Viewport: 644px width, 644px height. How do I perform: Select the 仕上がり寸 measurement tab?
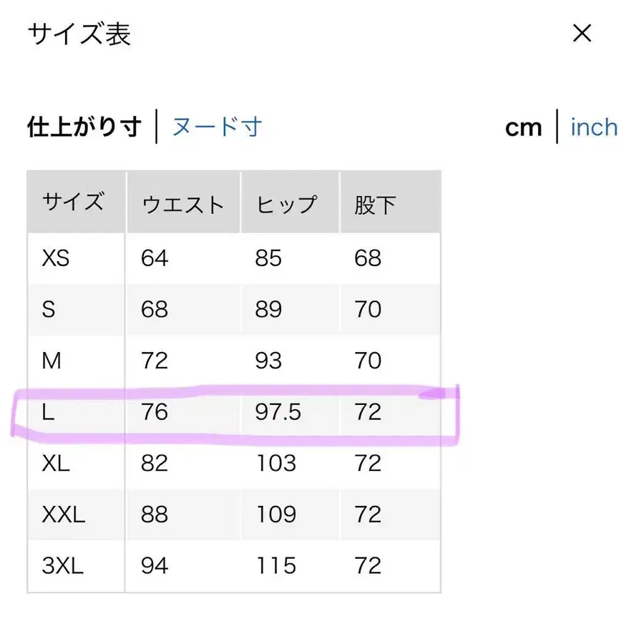tap(84, 125)
